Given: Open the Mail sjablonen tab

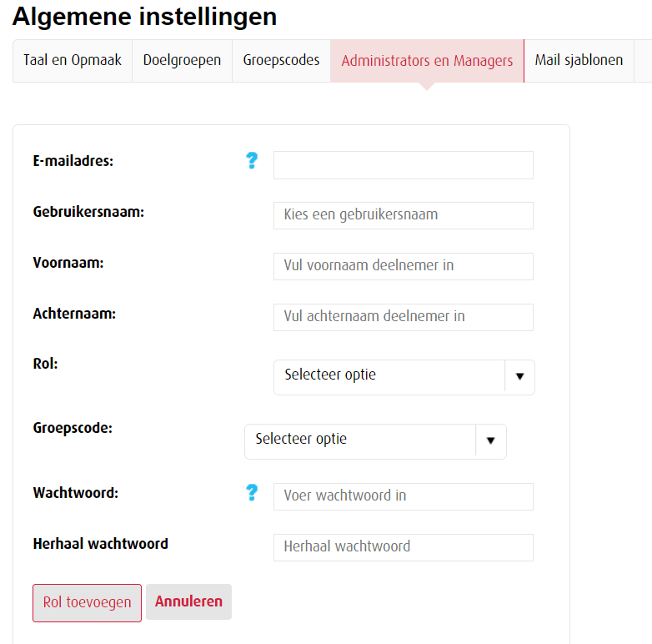Looking at the screenshot, I should 579,60.
